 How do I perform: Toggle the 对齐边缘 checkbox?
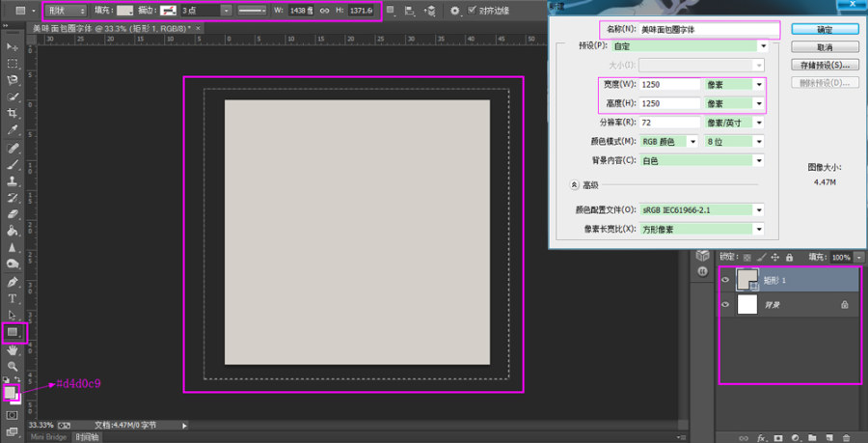[472, 10]
